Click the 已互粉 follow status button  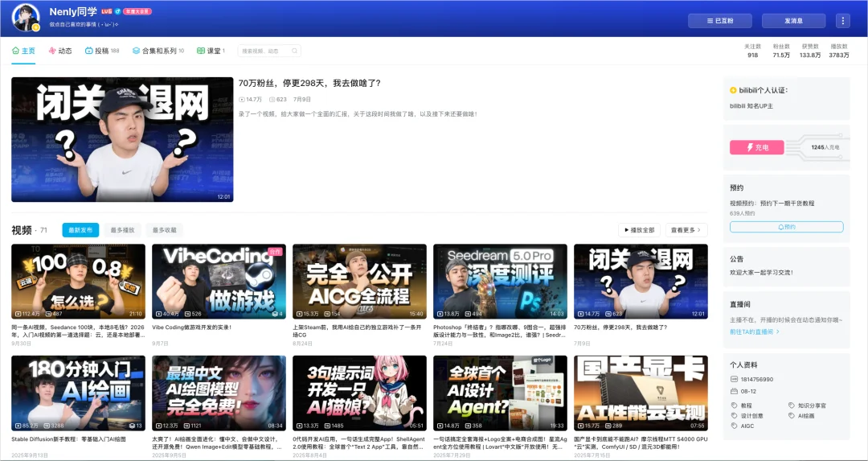[x=719, y=21]
